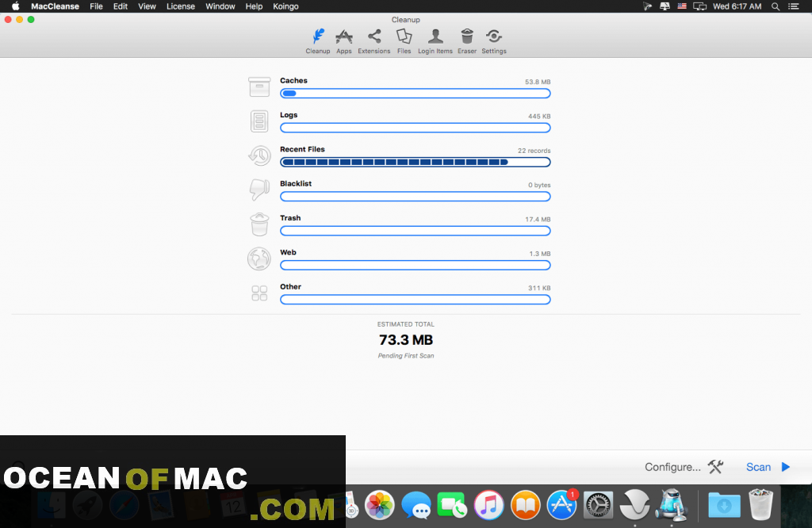Open FaceTime in the Dock
Viewport: 812px width, 528px height.
point(452,505)
